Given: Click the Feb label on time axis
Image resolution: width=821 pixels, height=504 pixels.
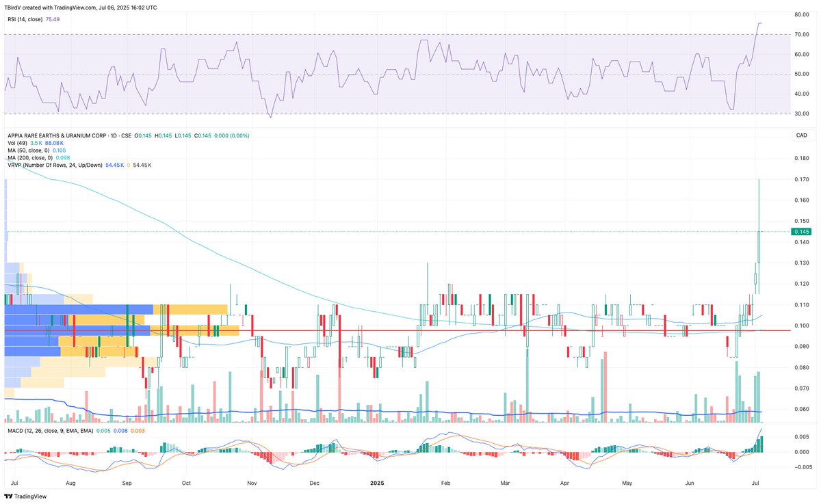Looking at the screenshot, I should click(445, 482).
